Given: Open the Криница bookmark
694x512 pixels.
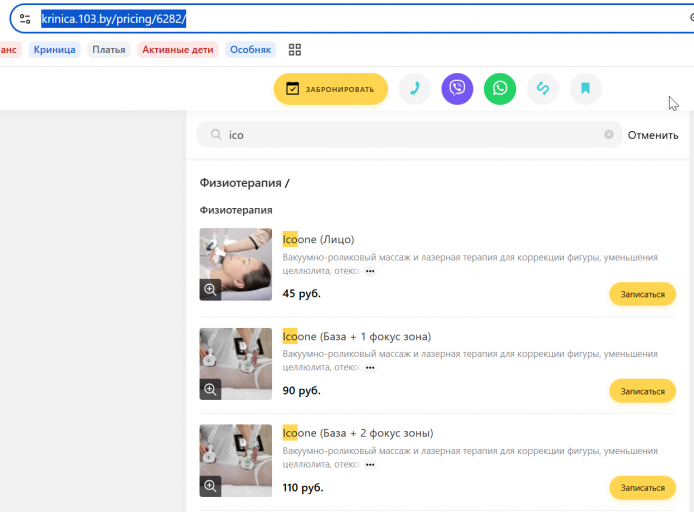Looking at the screenshot, I should [x=54, y=50].
